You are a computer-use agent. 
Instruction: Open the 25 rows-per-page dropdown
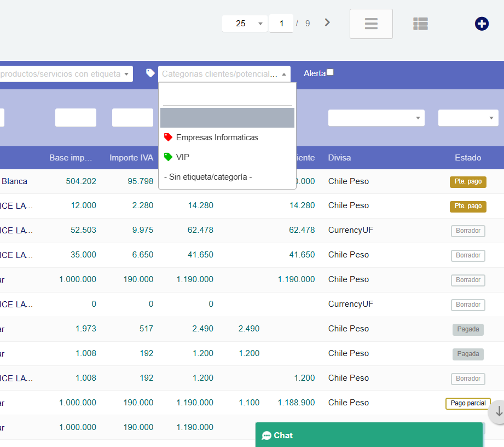(245, 23)
